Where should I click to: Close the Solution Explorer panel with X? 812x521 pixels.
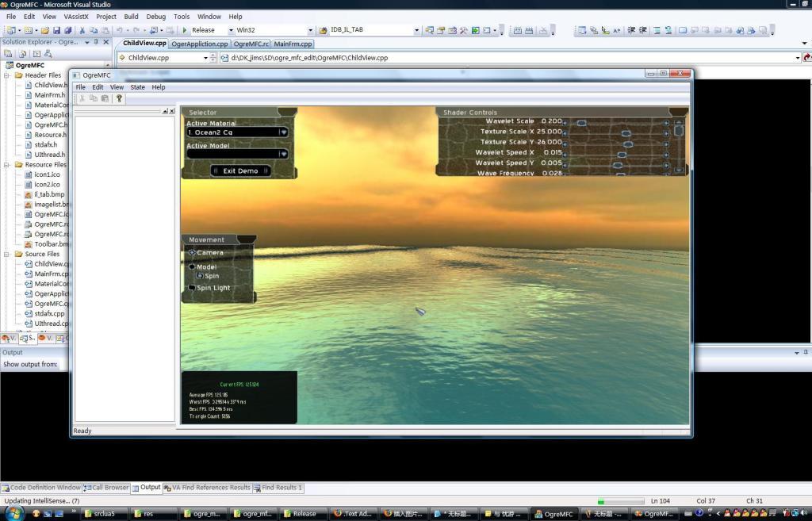106,42
